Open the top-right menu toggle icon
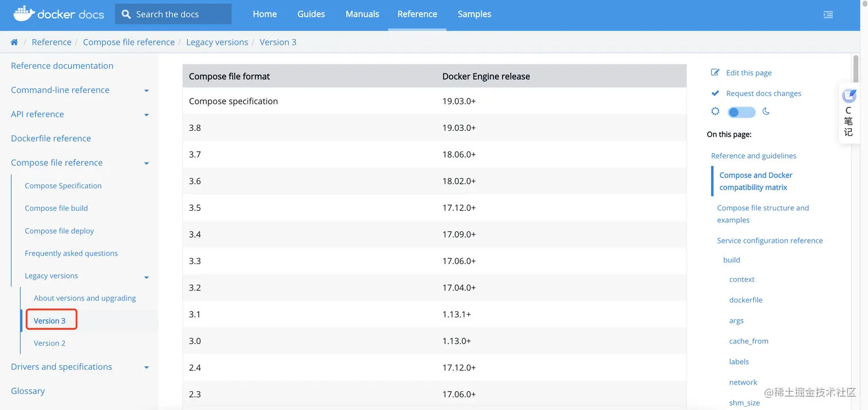The image size is (868, 410). coord(828,14)
